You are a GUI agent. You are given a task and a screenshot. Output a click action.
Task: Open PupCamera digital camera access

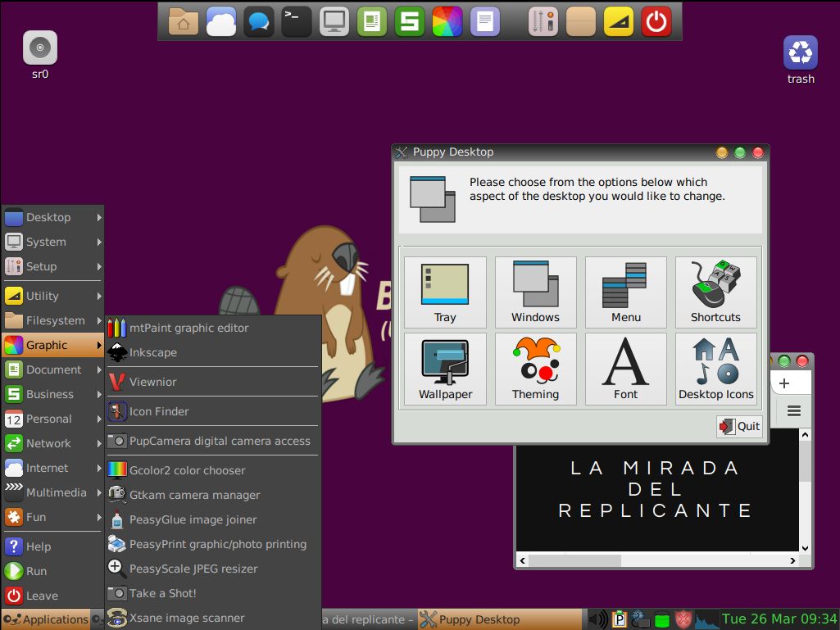(213, 441)
